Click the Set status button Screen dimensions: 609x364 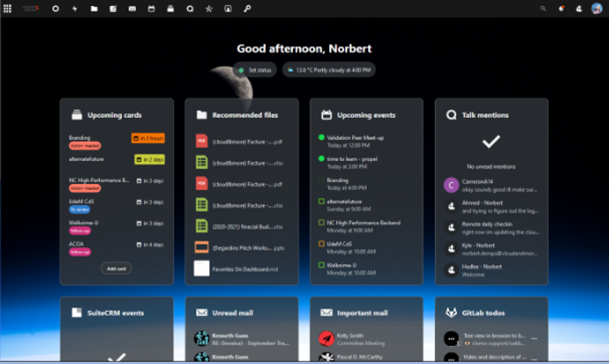pos(255,70)
